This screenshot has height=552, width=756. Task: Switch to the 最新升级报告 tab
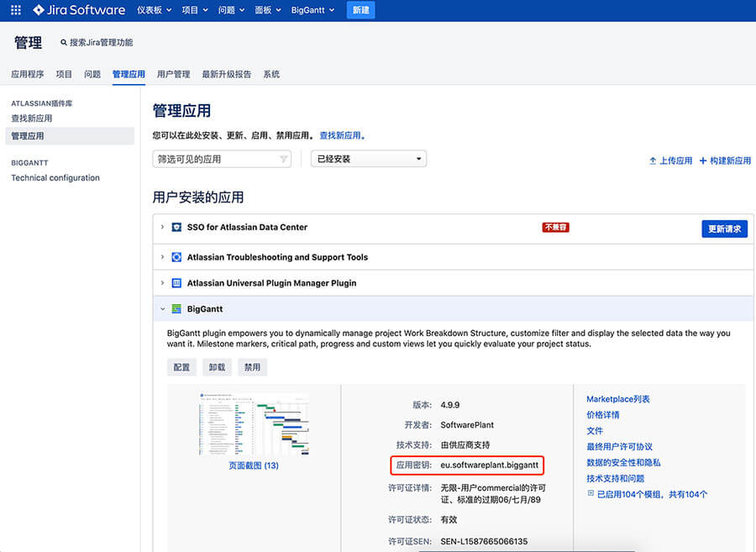click(227, 74)
